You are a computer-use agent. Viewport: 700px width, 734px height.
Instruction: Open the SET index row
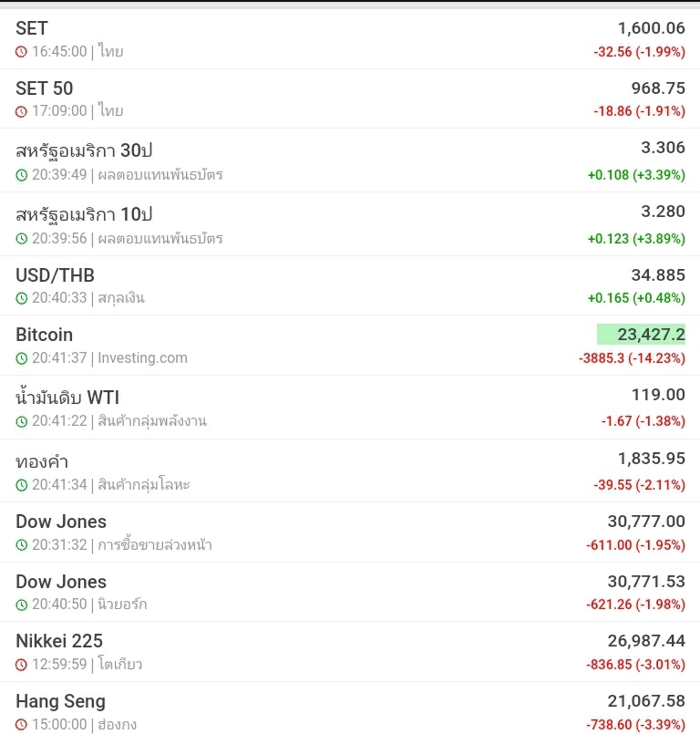[350, 39]
